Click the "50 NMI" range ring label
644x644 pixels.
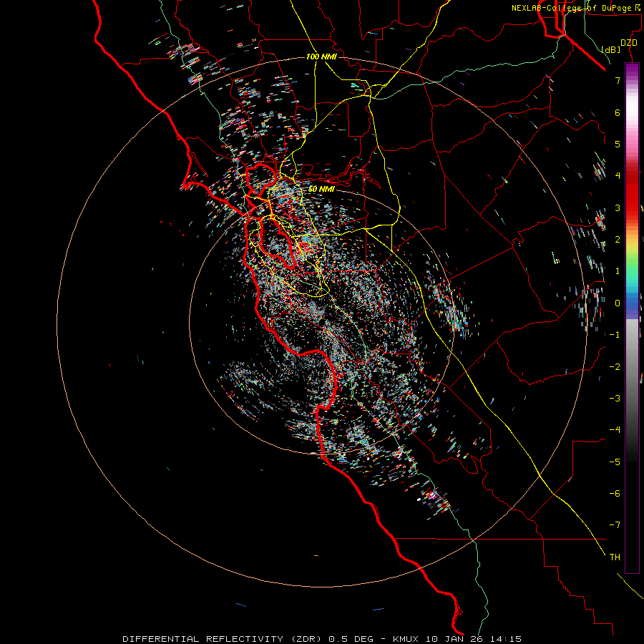tap(321, 189)
